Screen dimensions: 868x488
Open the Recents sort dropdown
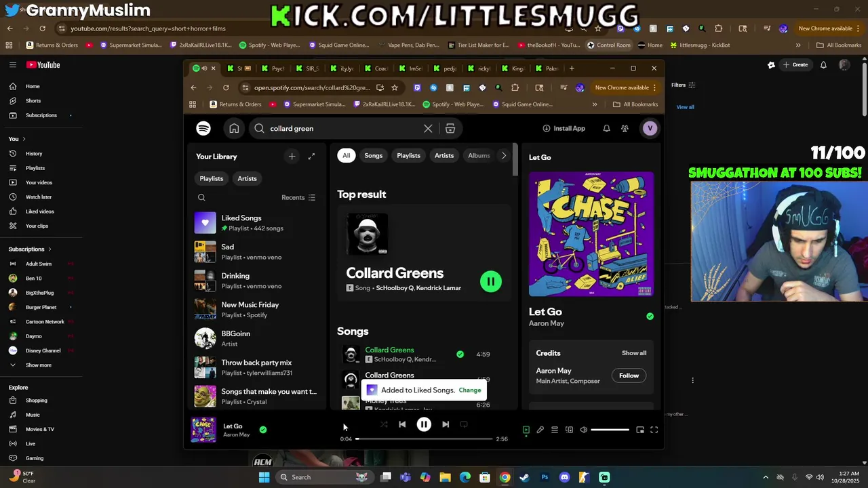coord(298,197)
